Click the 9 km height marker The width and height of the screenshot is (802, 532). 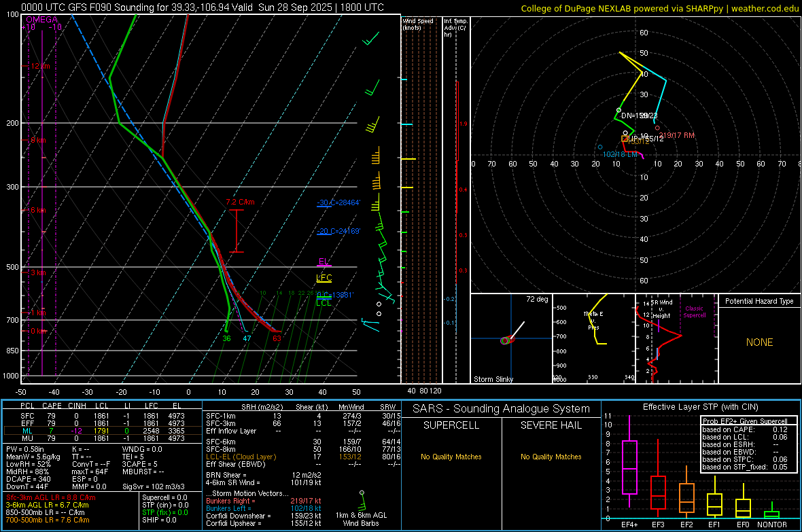point(38,140)
